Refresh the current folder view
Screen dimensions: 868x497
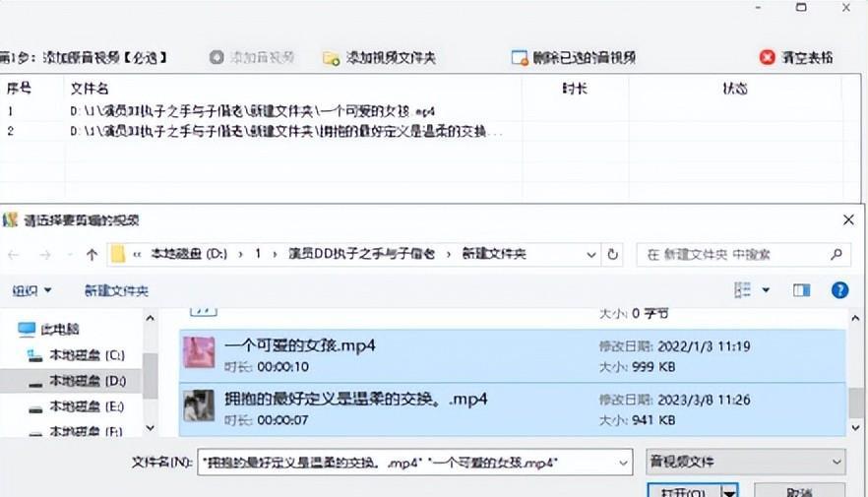pos(612,255)
